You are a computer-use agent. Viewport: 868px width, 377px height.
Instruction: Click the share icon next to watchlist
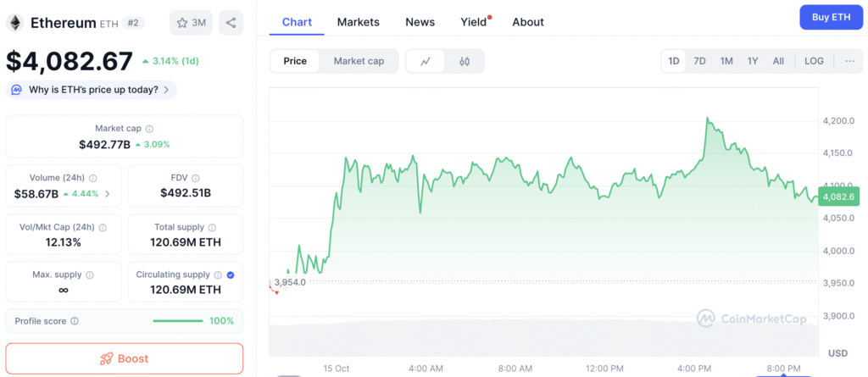point(231,23)
